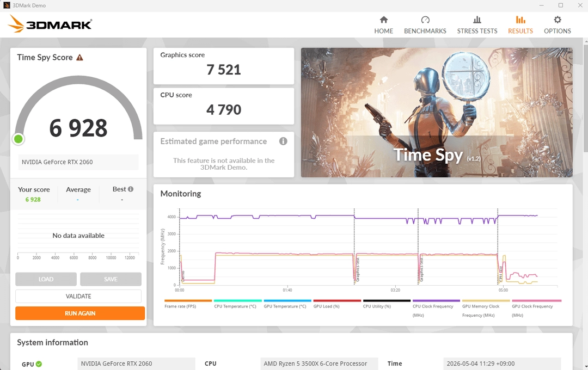Viewport: 588px width, 370px height.
Task: Open the BENCHMARKS gauge icon
Action: click(425, 20)
